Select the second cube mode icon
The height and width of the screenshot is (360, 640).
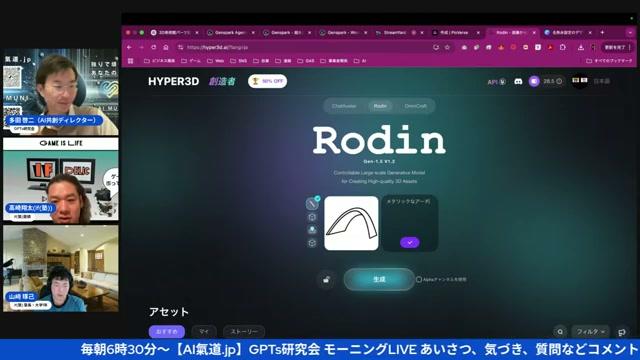(x=312, y=217)
